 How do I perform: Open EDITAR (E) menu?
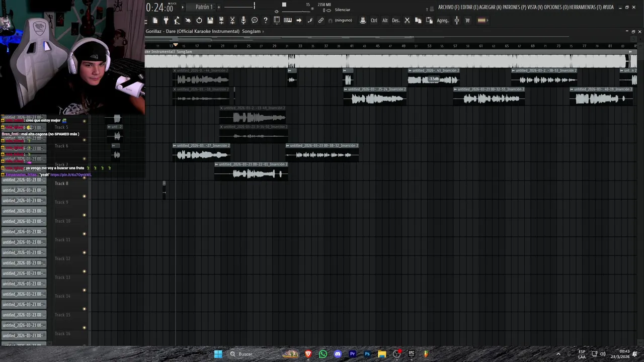pos(469,8)
